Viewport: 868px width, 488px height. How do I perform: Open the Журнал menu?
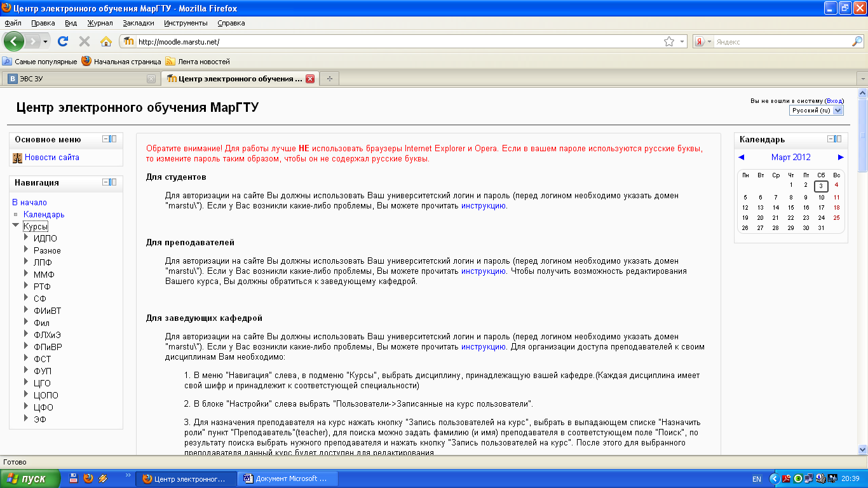tap(100, 23)
